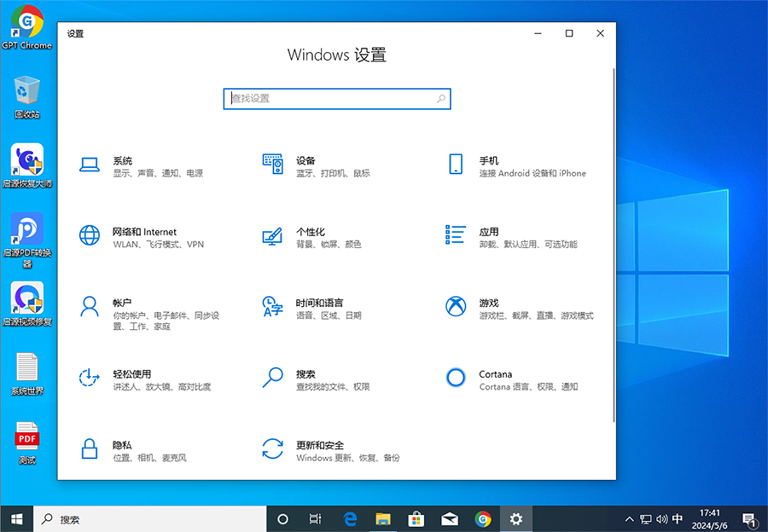Open the 手机 category title

pyautogui.click(x=489, y=160)
